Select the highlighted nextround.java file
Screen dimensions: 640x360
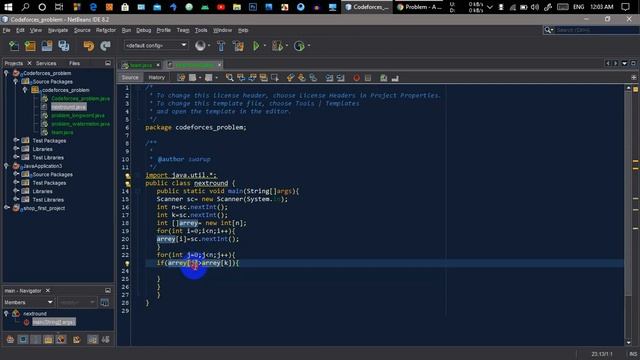click(69, 107)
